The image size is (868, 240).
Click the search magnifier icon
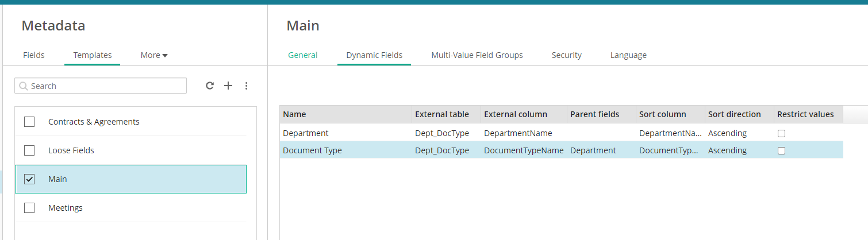24,86
